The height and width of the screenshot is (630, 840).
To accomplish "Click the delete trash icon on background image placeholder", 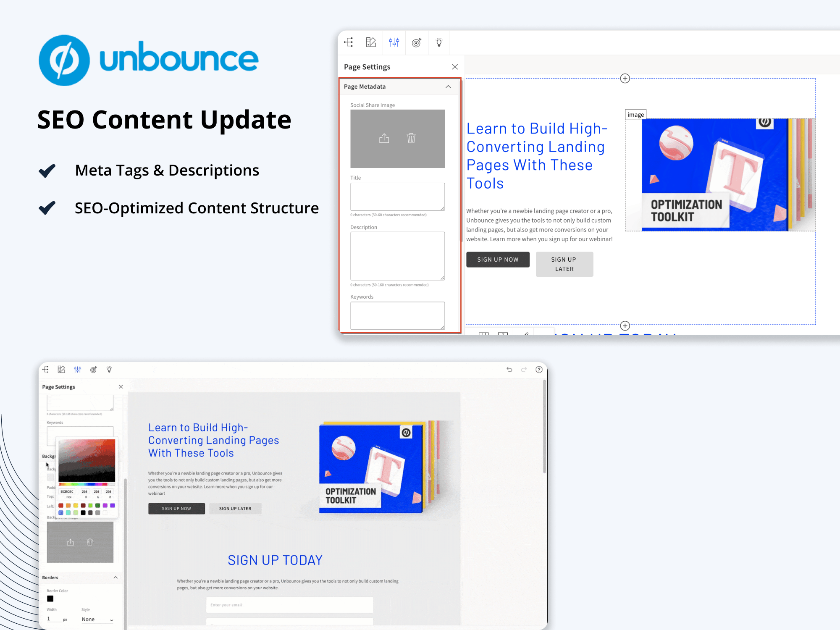I will coord(90,542).
